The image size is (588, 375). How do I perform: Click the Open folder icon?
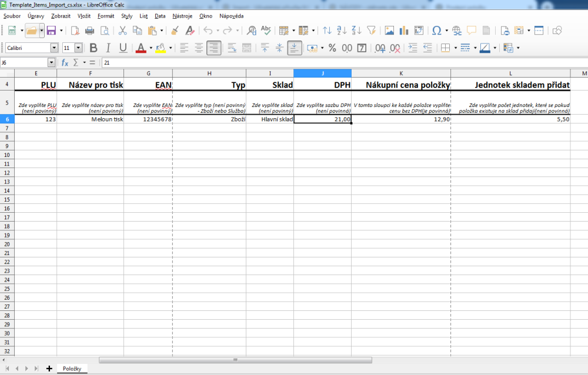coord(32,31)
